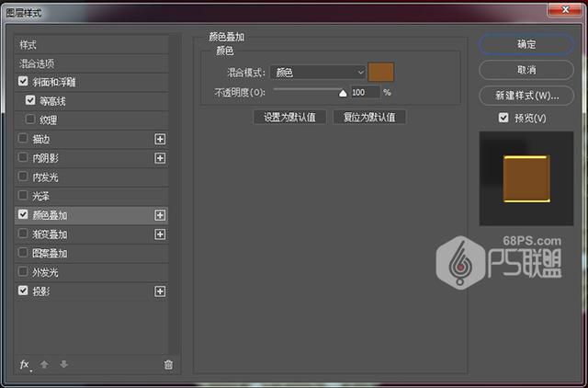
Task: Select 混合选项 in the left list
Action: (91, 63)
